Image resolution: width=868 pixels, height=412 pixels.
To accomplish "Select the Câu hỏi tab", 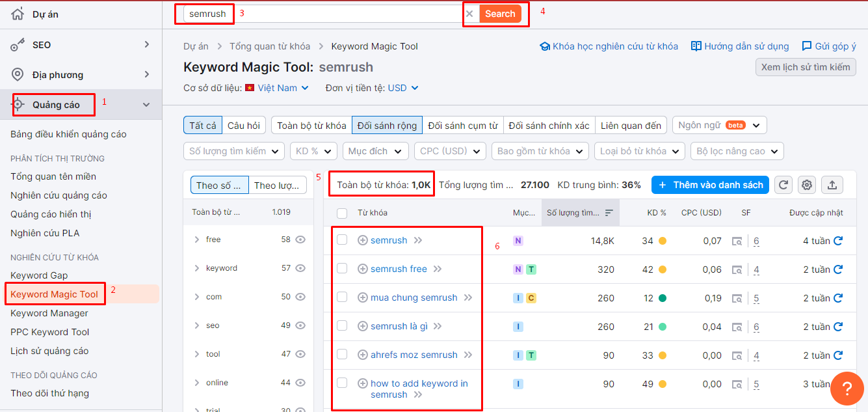I will click(x=244, y=126).
